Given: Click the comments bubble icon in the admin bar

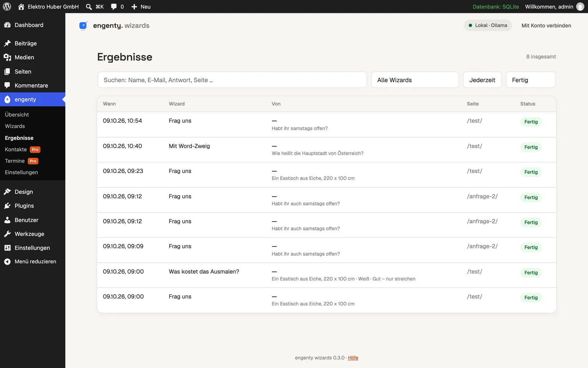Looking at the screenshot, I should tap(114, 7).
